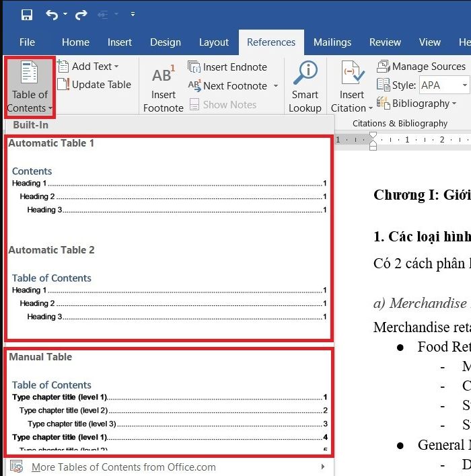
Task: Open the citation Style APA combo box
Action: coord(444,85)
